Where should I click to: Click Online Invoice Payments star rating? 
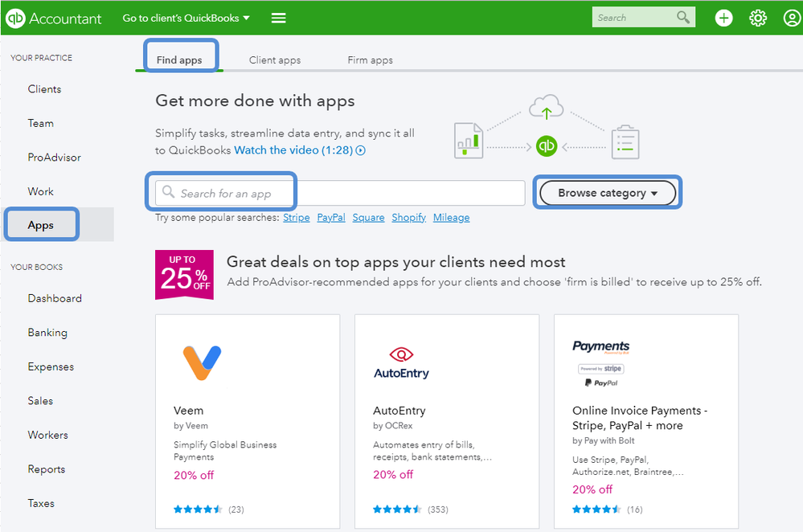coord(596,509)
